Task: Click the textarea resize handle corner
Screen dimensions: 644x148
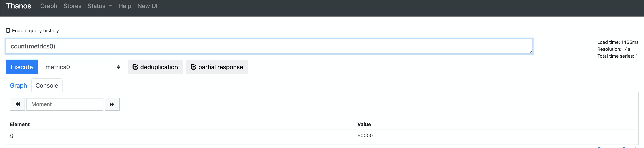Action: click(530, 51)
